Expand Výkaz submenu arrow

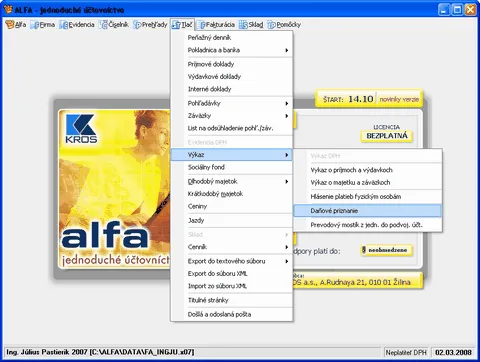(286, 155)
